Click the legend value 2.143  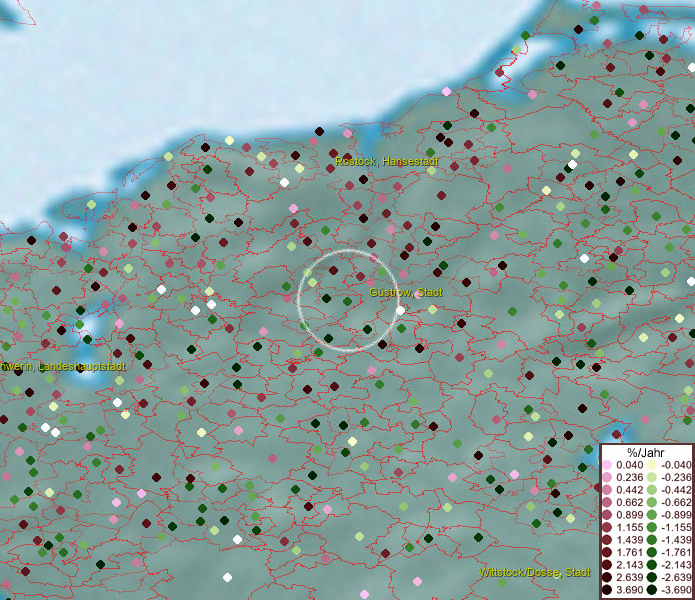tap(629, 565)
